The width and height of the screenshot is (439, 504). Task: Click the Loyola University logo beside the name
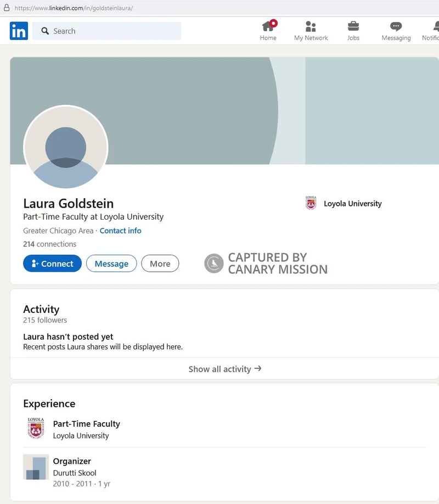tap(311, 203)
